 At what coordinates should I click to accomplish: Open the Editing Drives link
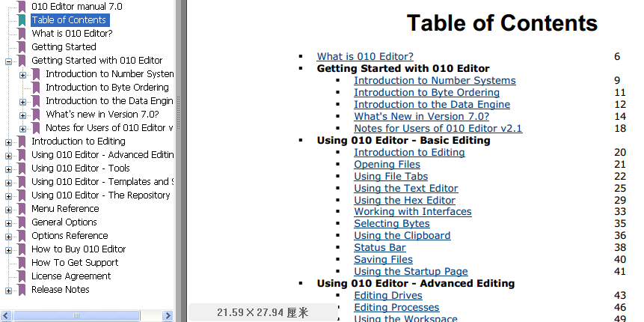point(388,295)
